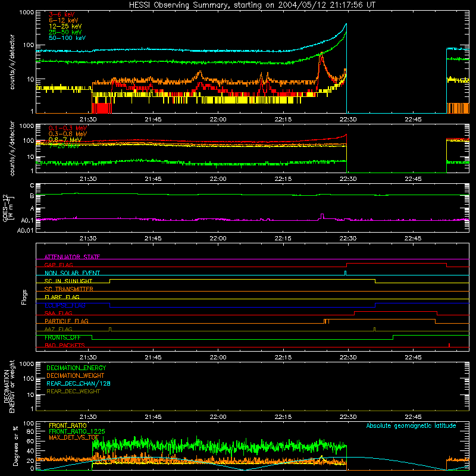476x476 pixels.
Task: Select the A0.1 tick label on GOES axis
Action: coord(27,221)
